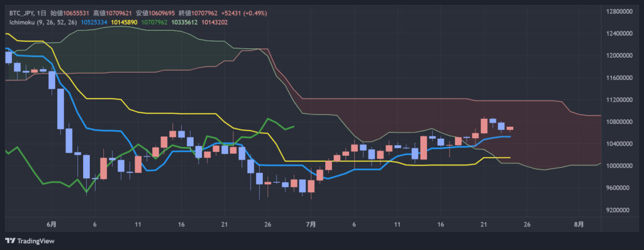Click the large blue candle in early June

(x=60, y=109)
